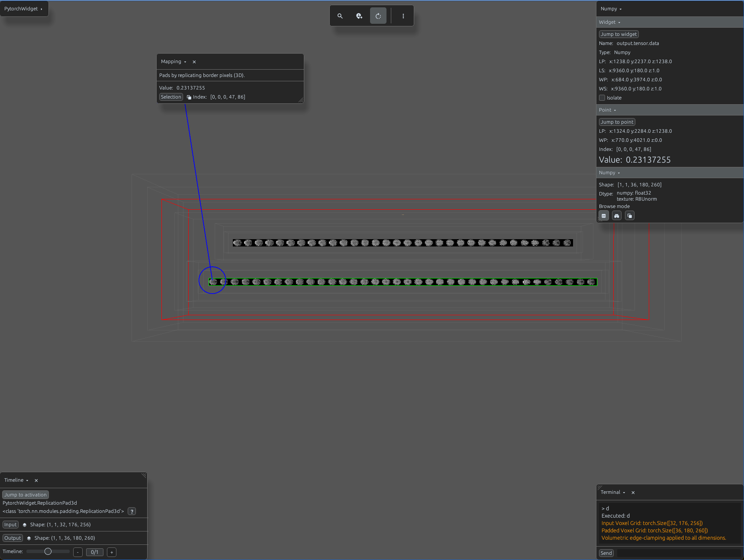This screenshot has width=744, height=560.
Task: Toggle the rotate view tool
Action: click(378, 16)
